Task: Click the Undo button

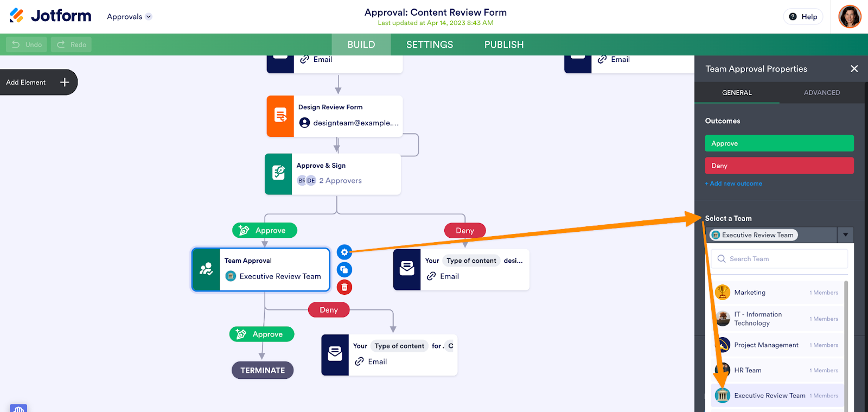Action: 27,45
